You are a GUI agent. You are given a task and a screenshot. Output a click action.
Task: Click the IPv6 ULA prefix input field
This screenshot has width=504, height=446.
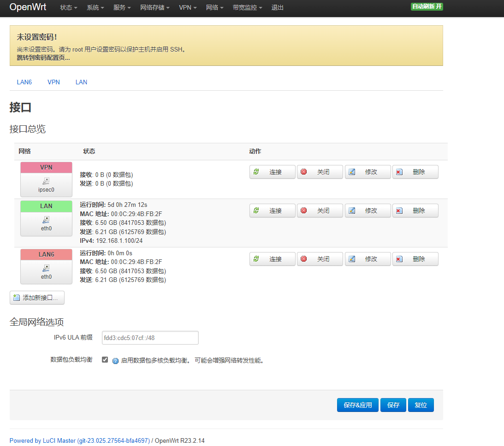(x=150, y=338)
